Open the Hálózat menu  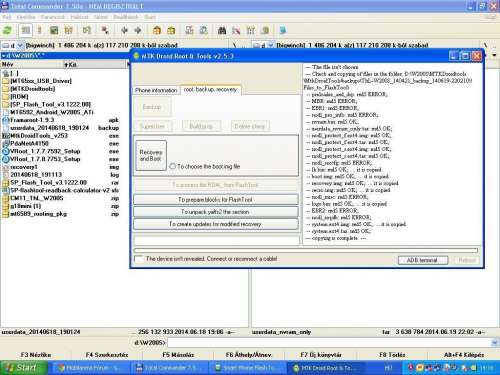click(79, 17)
